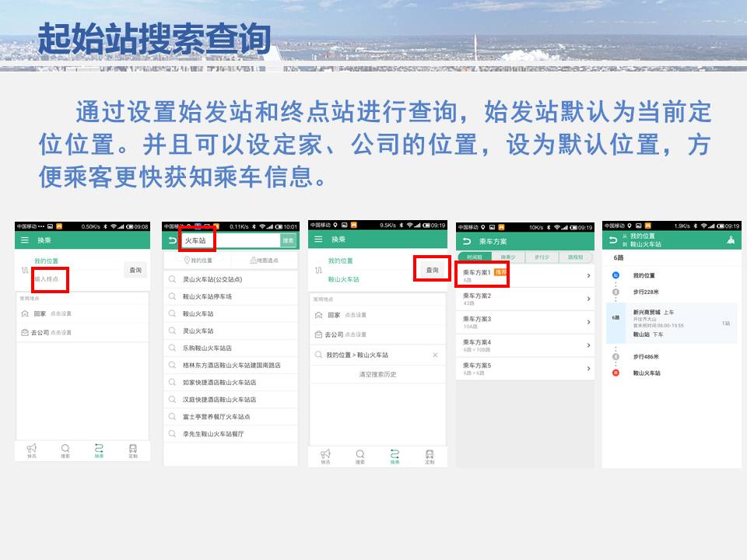Click 清空搜索历史 to clear history
Image resolution: width=747 pixels, height=560 pixels.
click(377, 374)
